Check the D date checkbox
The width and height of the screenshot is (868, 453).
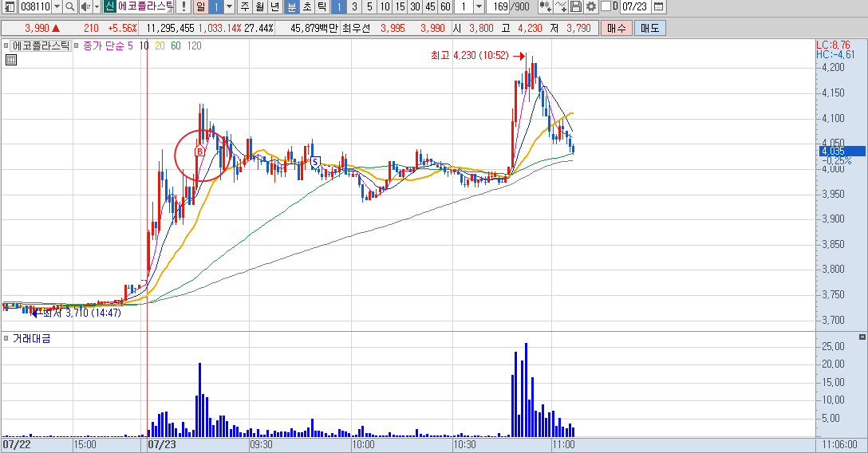pyautogui.click(x=606, y=6)
